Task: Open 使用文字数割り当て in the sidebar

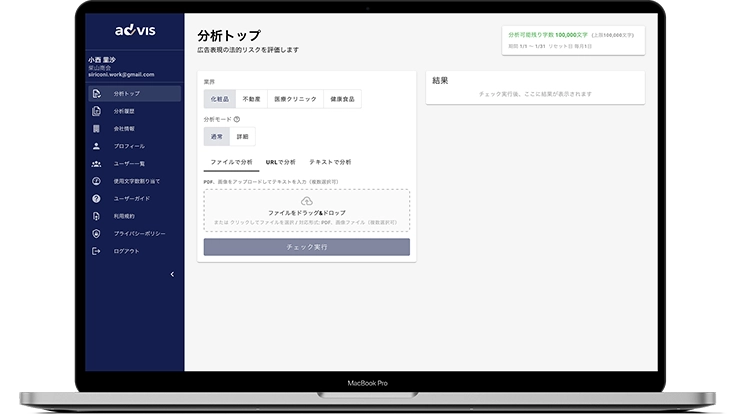Action: (136, 181)
